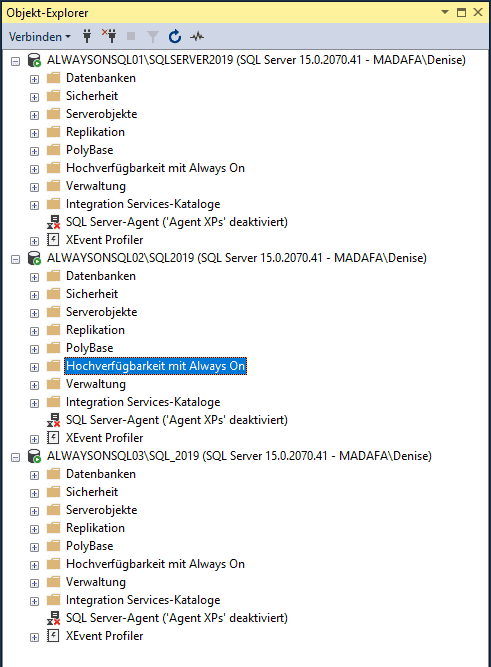Select Replikation under ALWAYSONSQL03
491x667 pixels.
(95, 528)
